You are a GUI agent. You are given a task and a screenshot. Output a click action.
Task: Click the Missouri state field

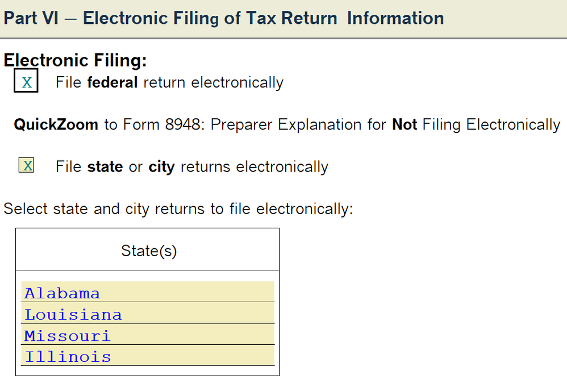147,336
